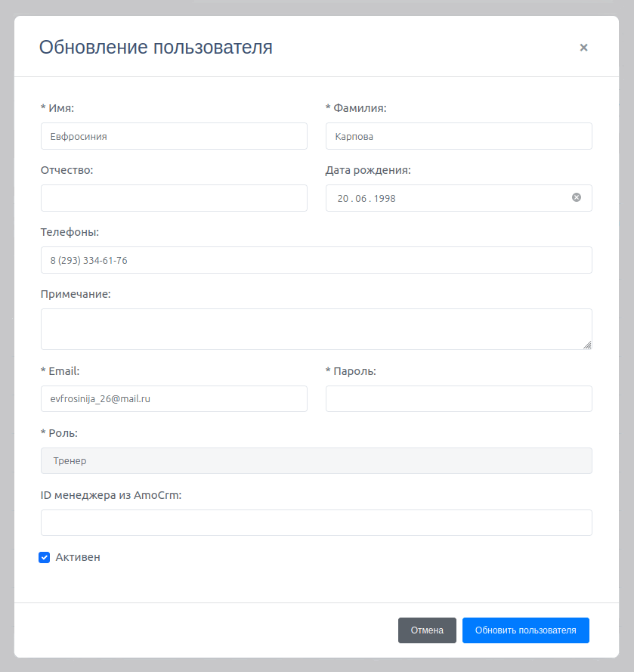Screen dimensions: 634x672
Task: Select the Email field with evfrosinija_26@mail.ru
Action: pos(174,398)
